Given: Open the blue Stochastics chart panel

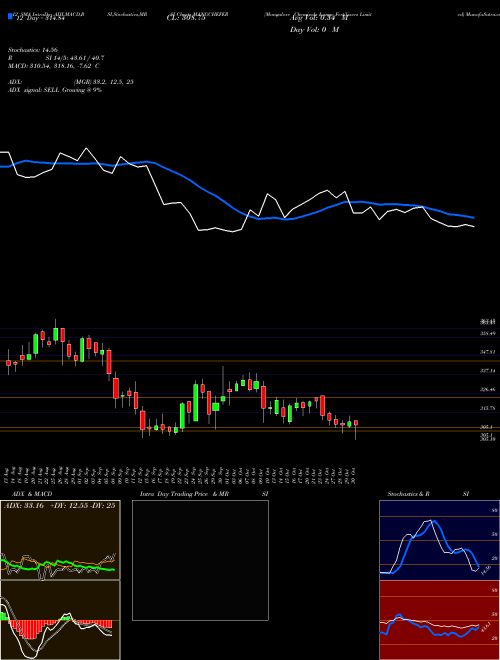Looking at the screenshot, I should click(439, 540).
